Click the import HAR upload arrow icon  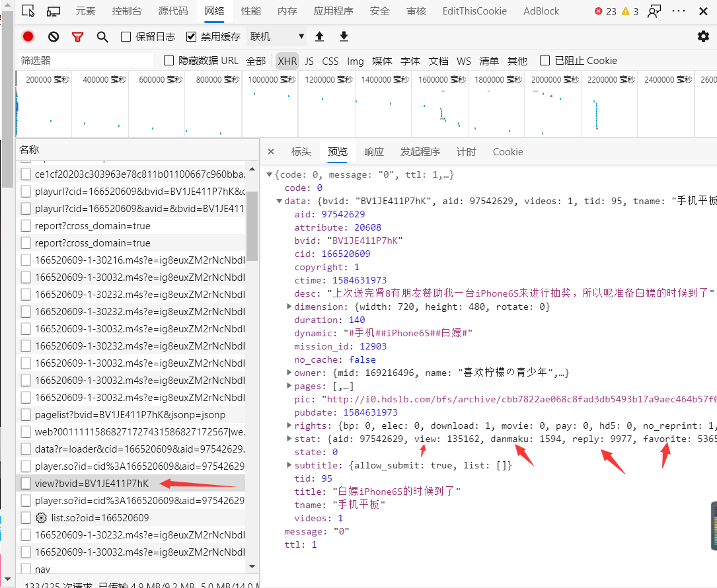click(320, 36)
